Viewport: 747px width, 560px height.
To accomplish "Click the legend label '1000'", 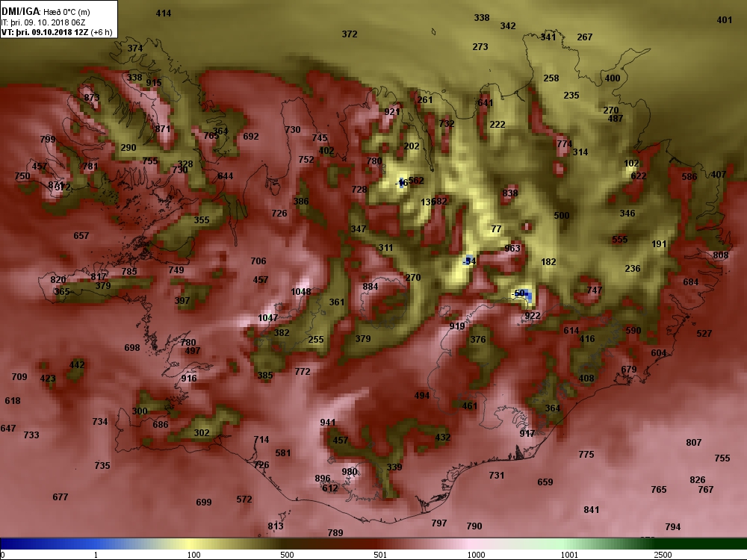I will point(476,555).
